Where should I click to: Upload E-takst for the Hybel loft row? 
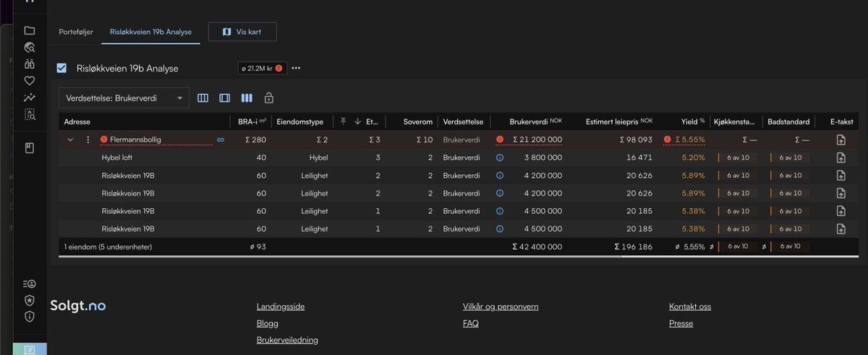(x=841, y=157)
